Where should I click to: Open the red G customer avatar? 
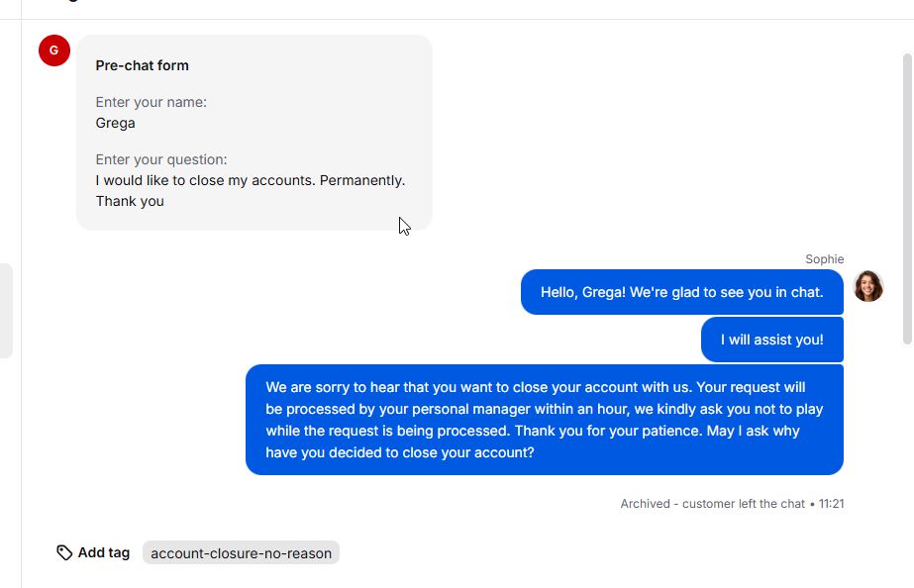coord(54,50)
